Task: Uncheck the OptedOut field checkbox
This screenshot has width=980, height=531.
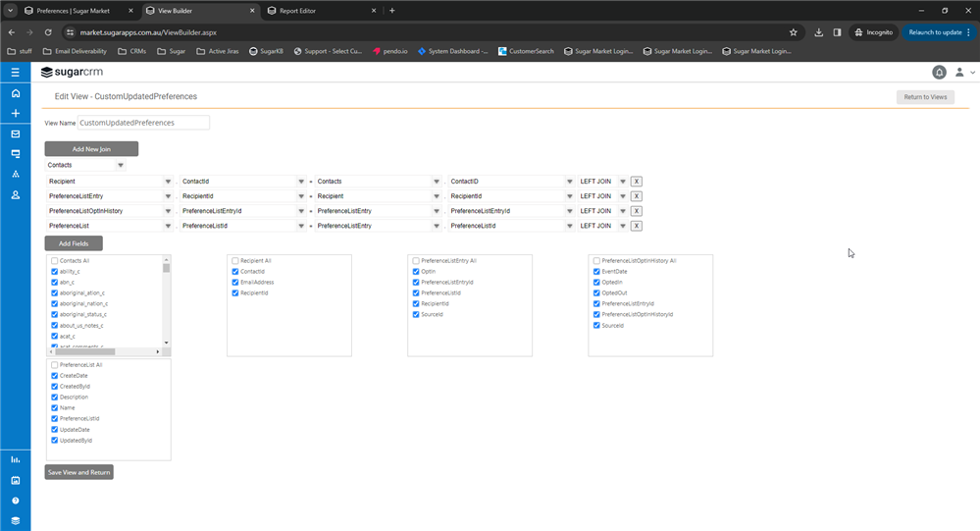Action: 596,292
